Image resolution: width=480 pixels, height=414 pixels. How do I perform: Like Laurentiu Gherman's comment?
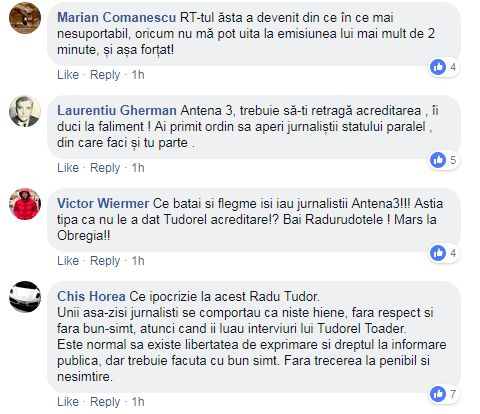[68, 168]
